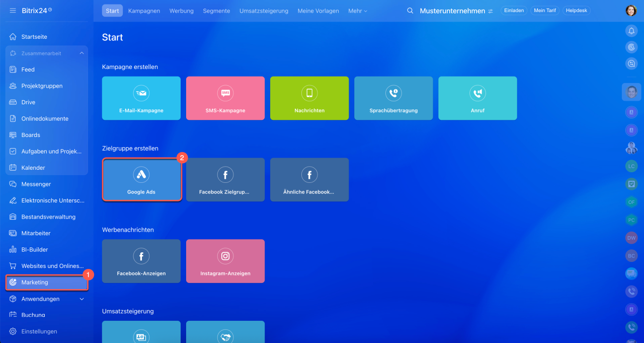644x343 pixels.
Task: Open company settings next to Musterunternehmen
Action: (491, 11)
